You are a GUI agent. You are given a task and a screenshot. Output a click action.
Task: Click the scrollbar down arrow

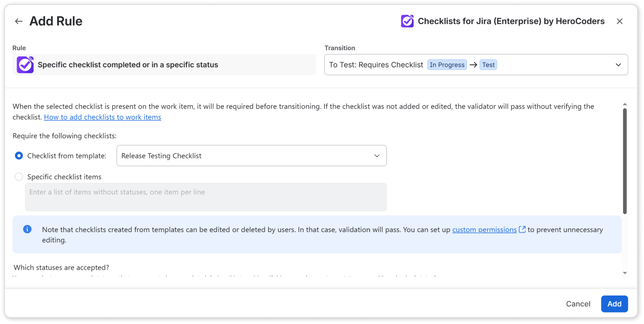coord(625,273)
